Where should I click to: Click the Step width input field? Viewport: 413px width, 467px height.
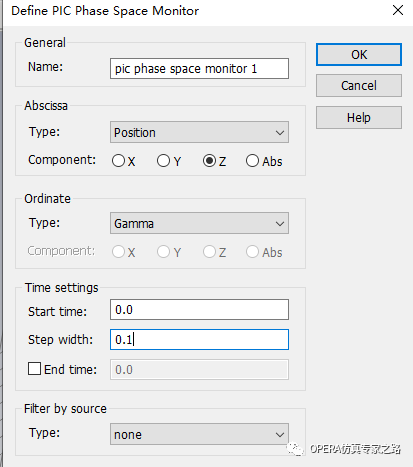(199, 340)
